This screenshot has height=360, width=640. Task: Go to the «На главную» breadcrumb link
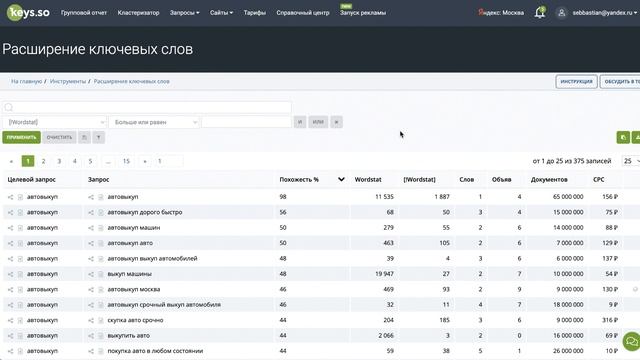pyautogui.click(x=27, y=82)
